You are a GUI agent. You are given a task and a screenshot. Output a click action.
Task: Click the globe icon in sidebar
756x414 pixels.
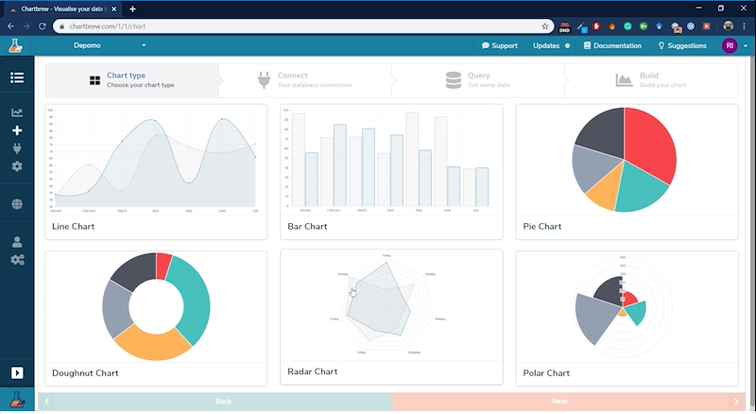pyautogui.click(x=17, y=204)
